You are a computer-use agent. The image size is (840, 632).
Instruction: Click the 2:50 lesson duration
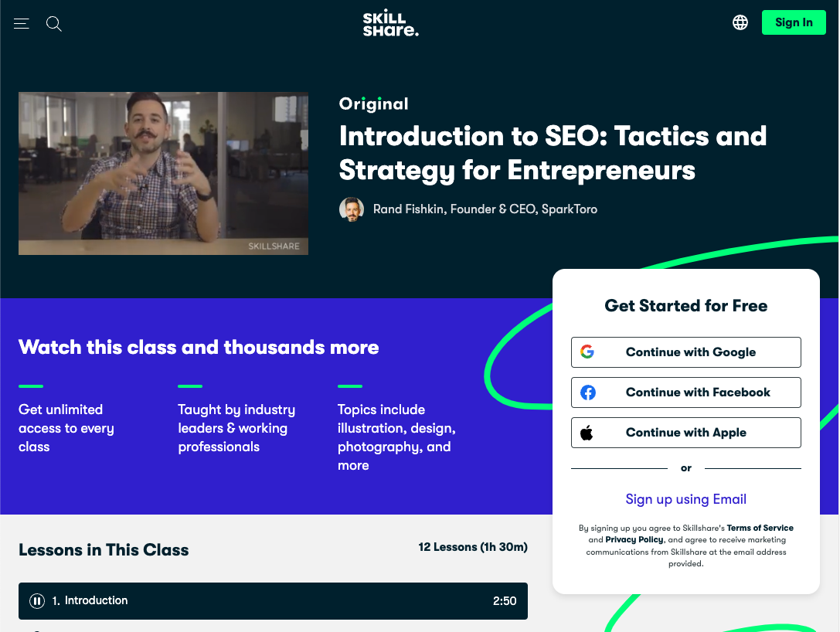pos(505,601)
